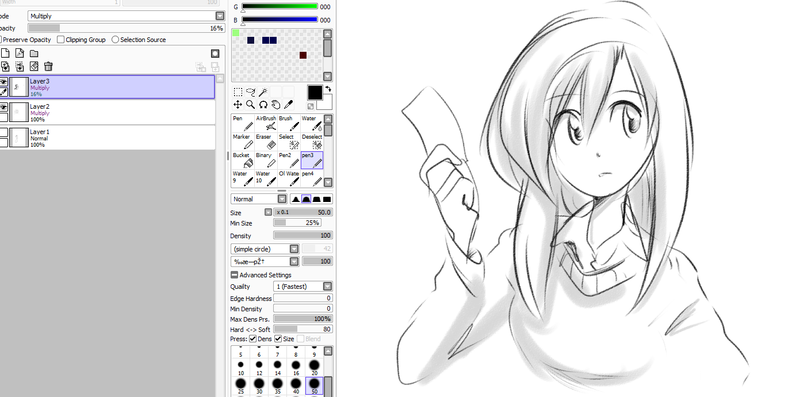Viewport: 800px width, 397px height.
Task: Pick brush size preset 30
Action: tap(259, 386)
